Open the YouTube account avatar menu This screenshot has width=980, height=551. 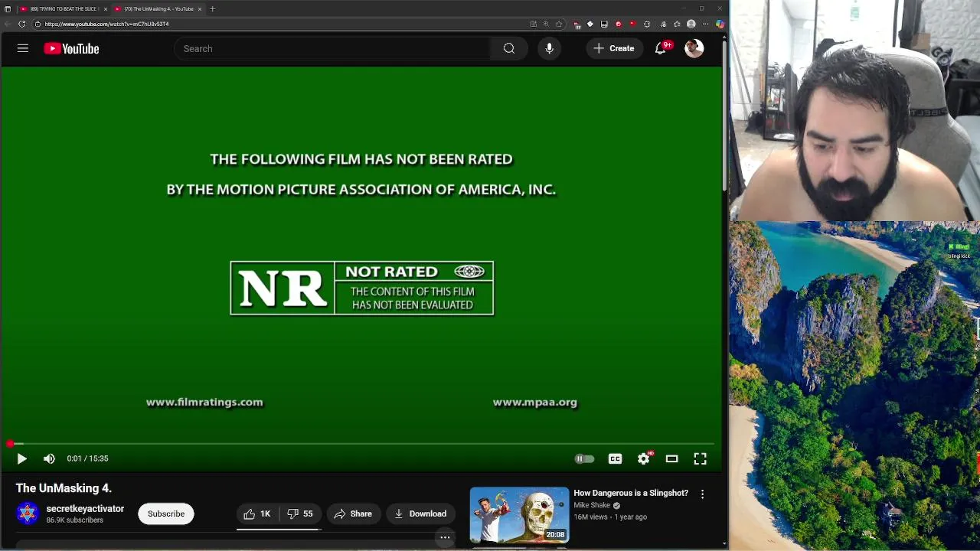(x=694, y=48)
